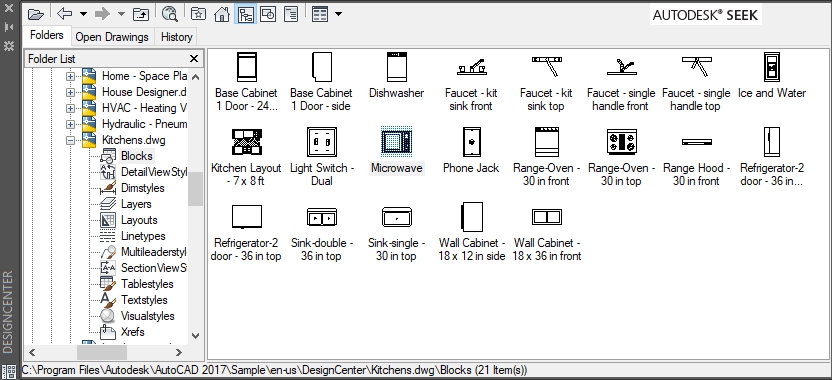Open the Search tool with magnifier icon

tap(169, 14)
